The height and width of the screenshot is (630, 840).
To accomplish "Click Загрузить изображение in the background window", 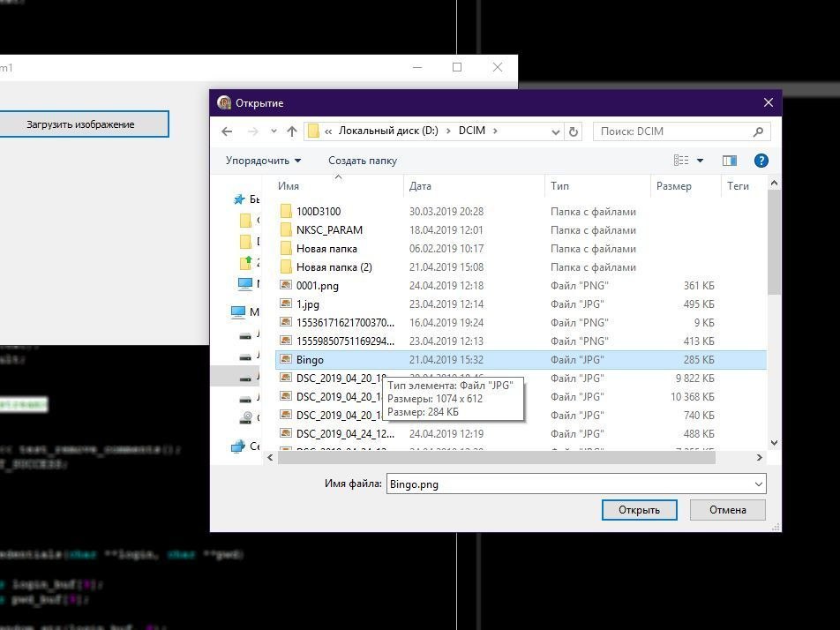I will click(81, 124).
